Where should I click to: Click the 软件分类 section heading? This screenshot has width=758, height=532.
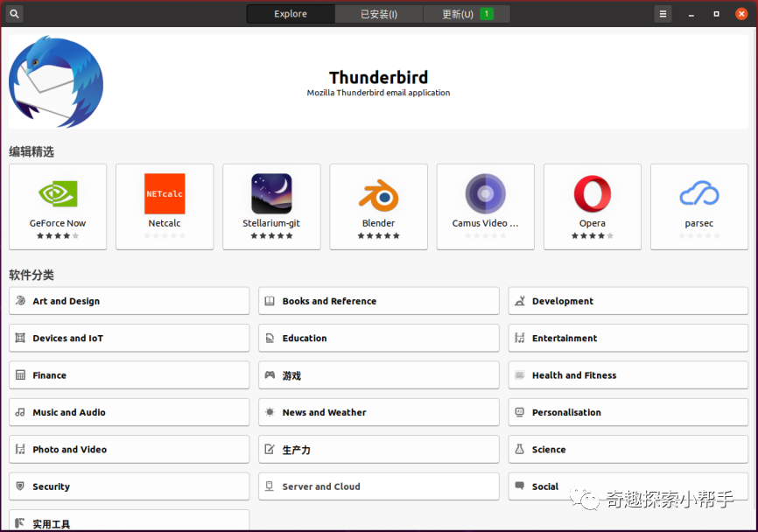point(32,275)
